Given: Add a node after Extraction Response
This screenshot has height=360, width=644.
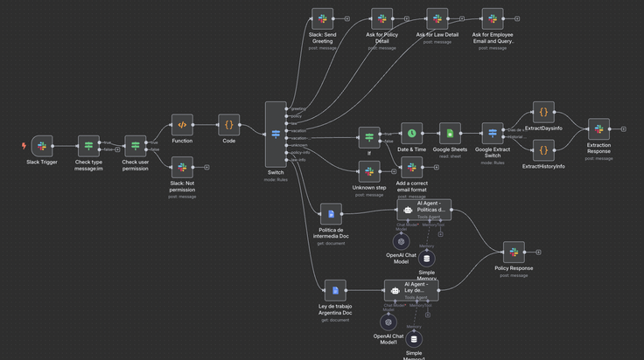Looking at the screenshot, I should pos(624,129).
